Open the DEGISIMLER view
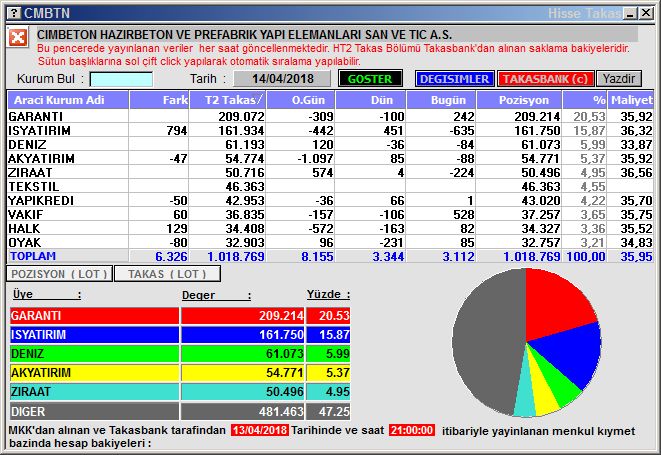661x455 pixels. 454,79
